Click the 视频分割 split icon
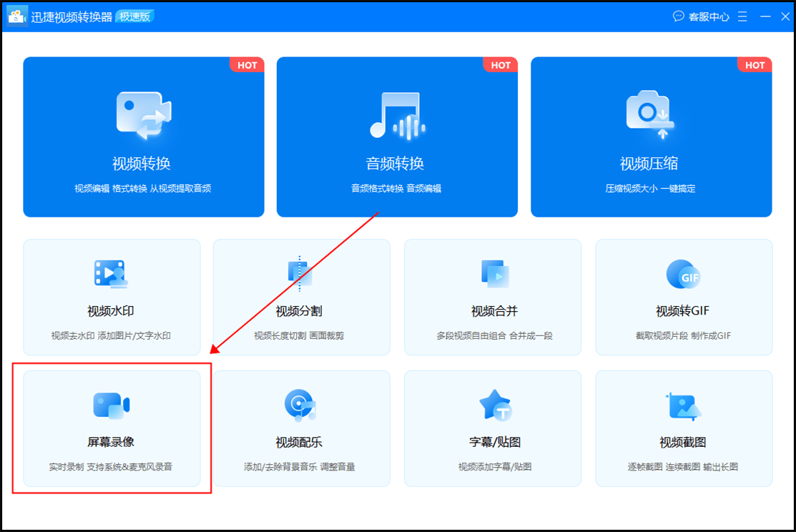796x532 pixels. pos(300,273)
